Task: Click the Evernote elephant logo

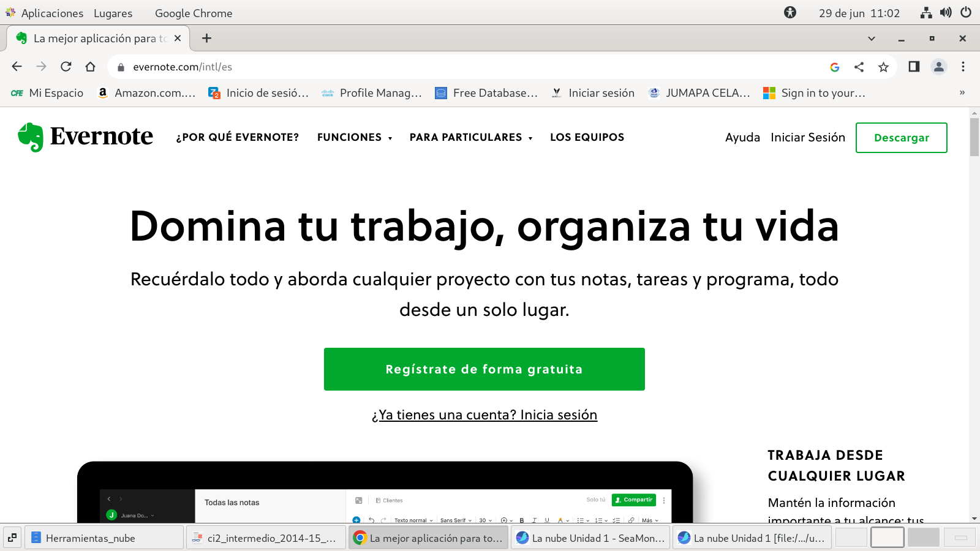Action: click(31, 137)
